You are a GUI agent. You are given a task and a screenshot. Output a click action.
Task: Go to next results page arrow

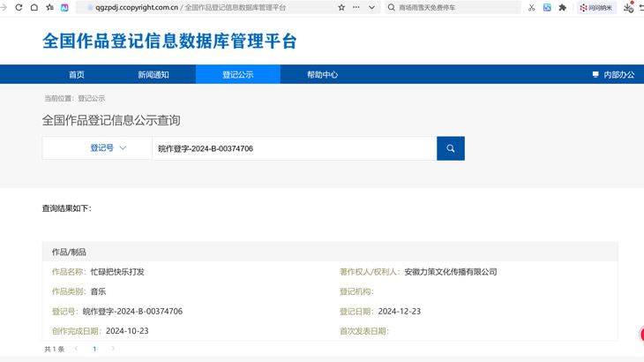(x=113, y=349)
